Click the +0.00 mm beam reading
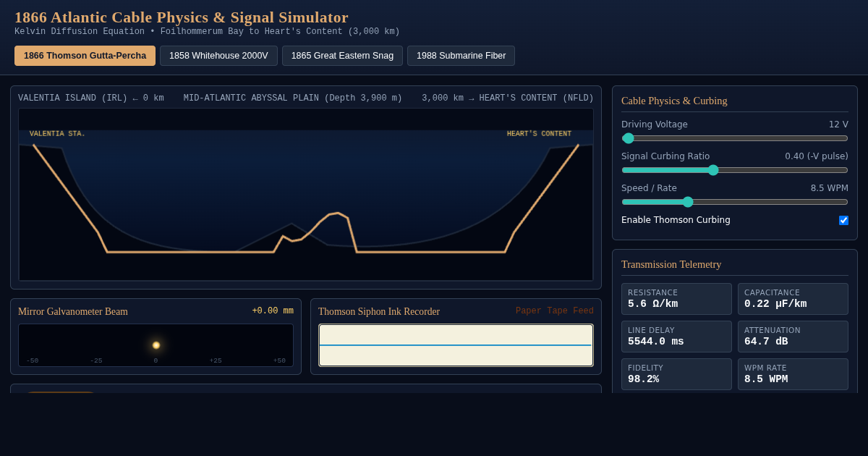Screen dimensions: 868x456 coord(273,311)
